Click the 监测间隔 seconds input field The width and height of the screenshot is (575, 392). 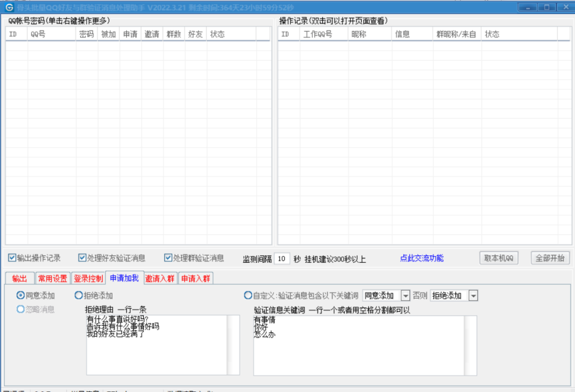pyautogui.click(x=282, y=259)
